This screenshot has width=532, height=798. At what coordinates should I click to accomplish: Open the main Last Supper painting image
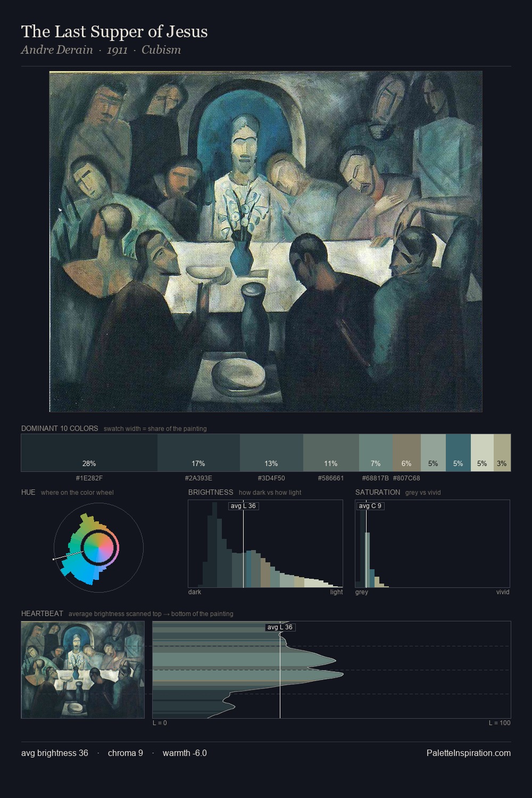[266, 242]
